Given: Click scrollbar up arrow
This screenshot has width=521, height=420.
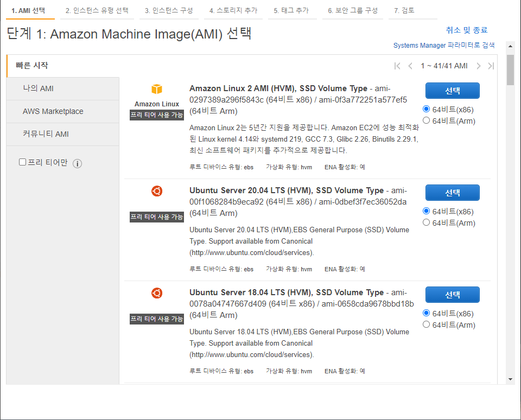Looking at the screenshot, I should point(510,46).
